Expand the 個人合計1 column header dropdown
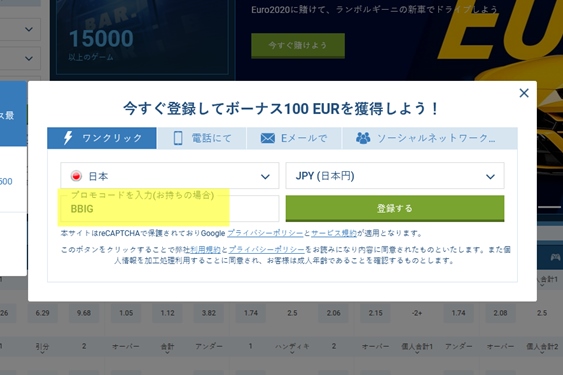The height and width of the screenshot is (375, 563). click(417, 348)
